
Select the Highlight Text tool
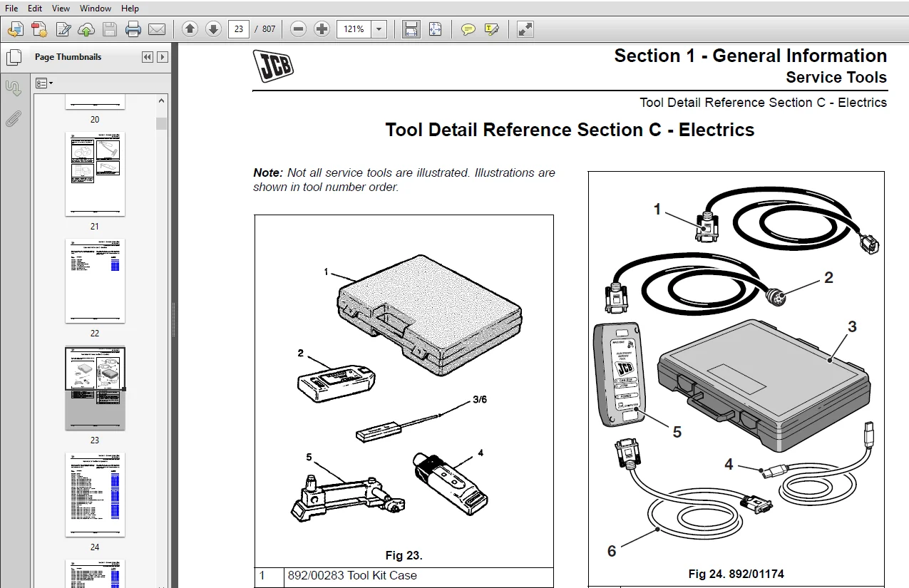(491, 29)
